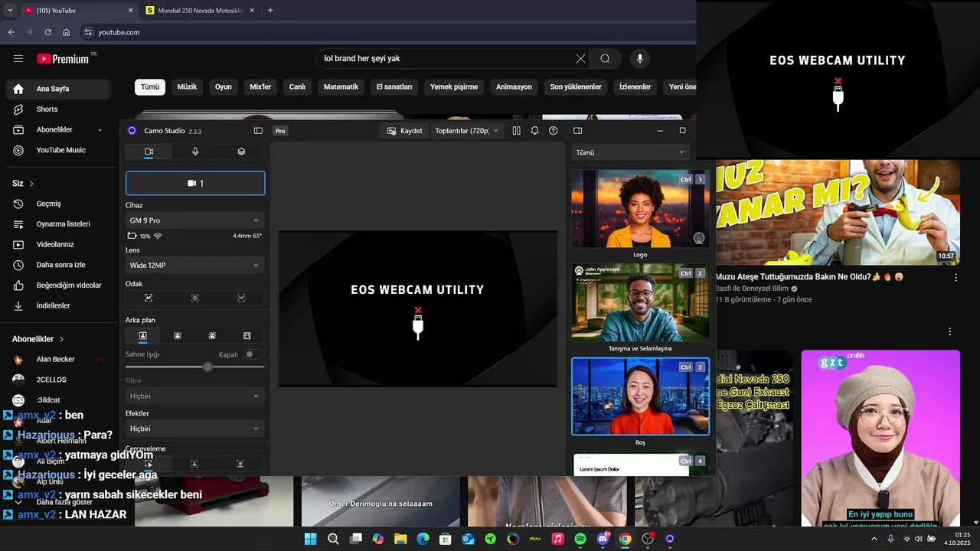The image size is (980, 551).
Task: Show hidden system tray icons chevron
Action: [874, 539]
